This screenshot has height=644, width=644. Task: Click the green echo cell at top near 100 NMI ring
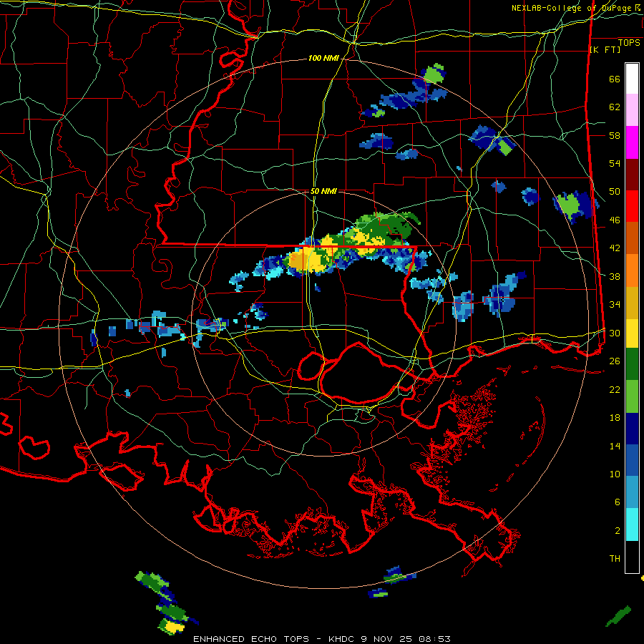434,74
